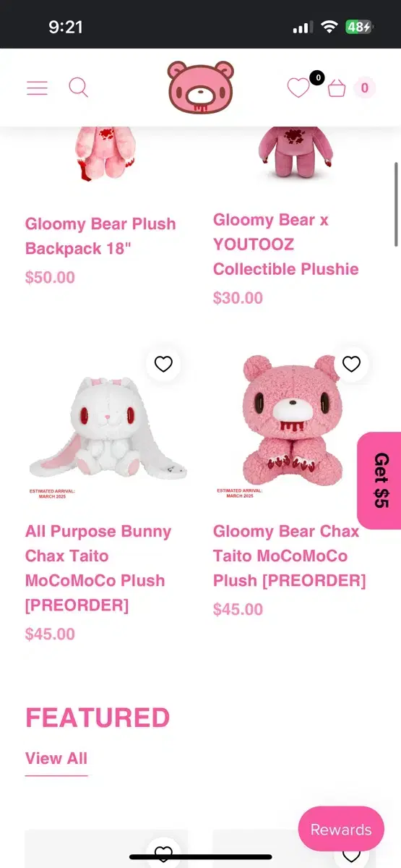401x868 pixels.
Task: View the pink Gloomy Bear plush image
Action: click(289, 427)
